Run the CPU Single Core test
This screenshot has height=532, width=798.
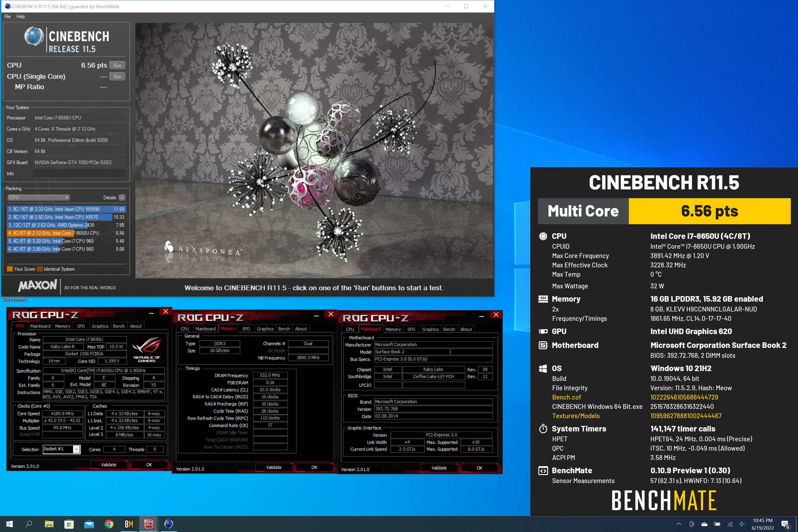tap(117, 76)
